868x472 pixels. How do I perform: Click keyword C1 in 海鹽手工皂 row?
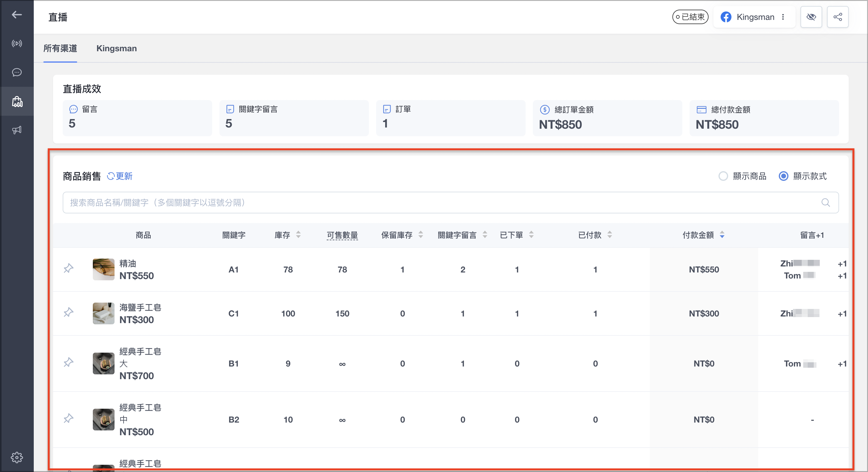(x=234, y=313)
